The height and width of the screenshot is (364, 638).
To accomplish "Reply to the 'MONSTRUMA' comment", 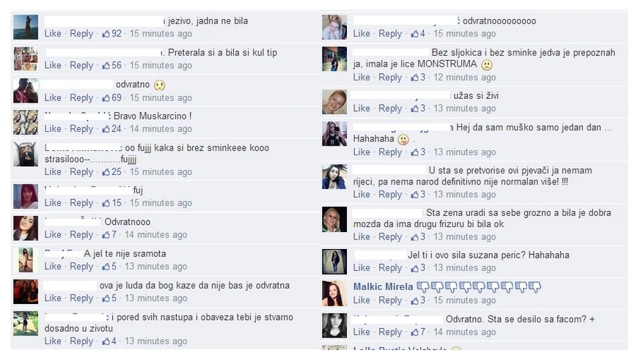I will click(390, 77).
